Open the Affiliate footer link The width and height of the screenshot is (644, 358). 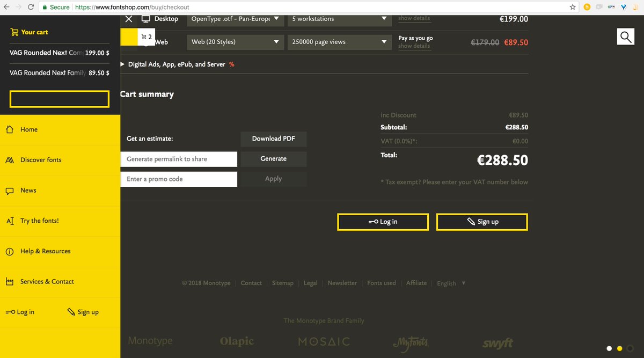416,283
